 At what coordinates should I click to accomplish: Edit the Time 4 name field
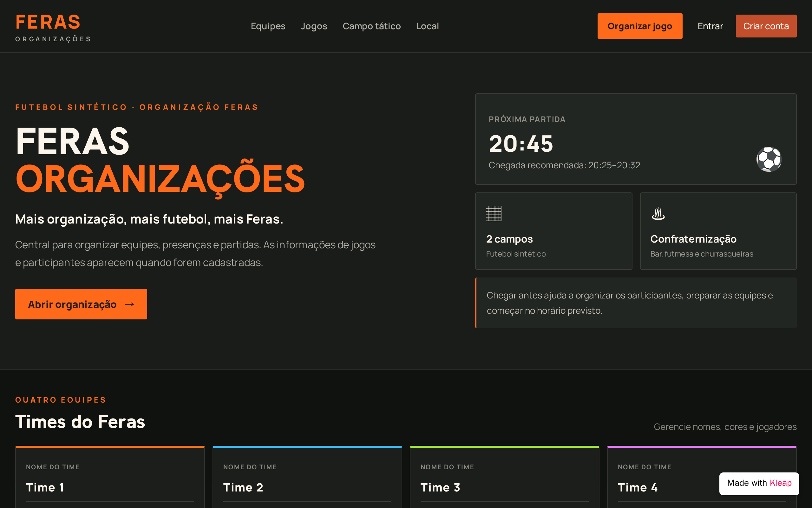coord(702,487)
